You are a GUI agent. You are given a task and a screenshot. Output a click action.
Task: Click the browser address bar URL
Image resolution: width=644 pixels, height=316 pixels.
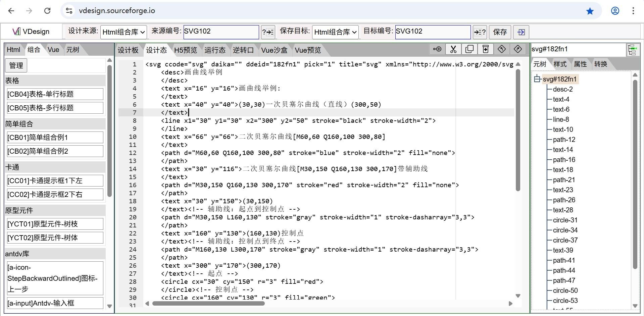117,11
